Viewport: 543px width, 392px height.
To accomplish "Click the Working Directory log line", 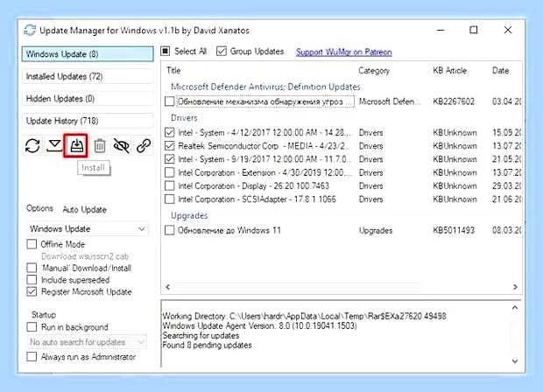I will pos(305,316).
